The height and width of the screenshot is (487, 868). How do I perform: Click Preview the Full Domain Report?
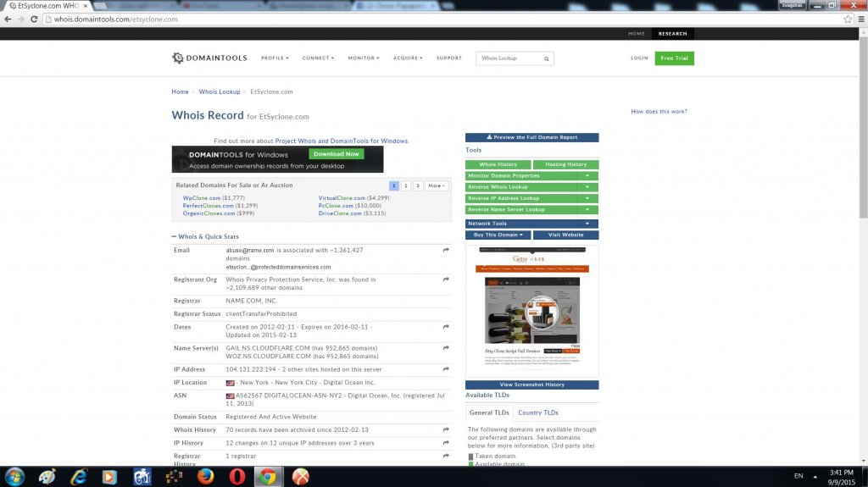[531, 137]
